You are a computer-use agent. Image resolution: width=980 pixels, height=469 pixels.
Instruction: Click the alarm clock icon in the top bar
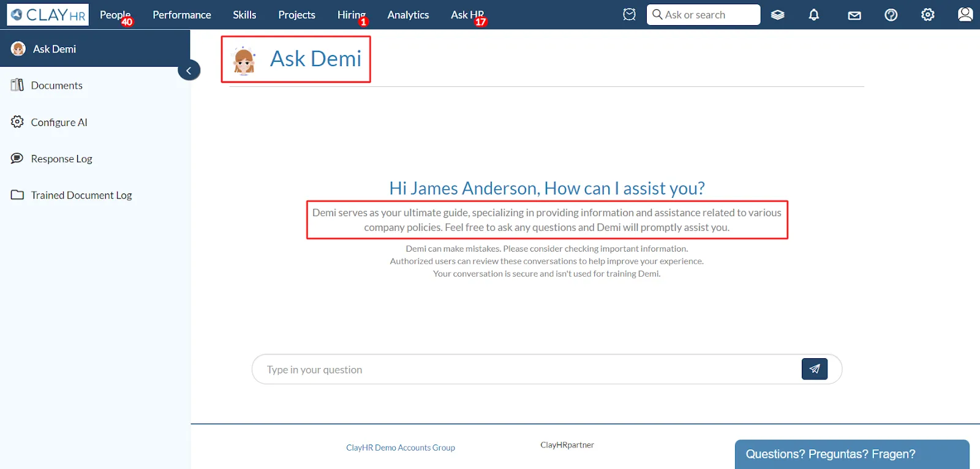point(629,14)
